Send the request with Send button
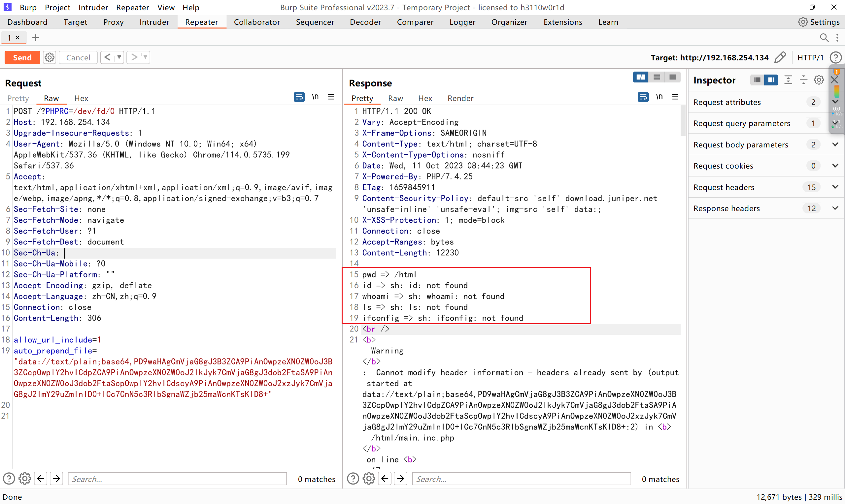 pyautogui.click(x=22, y=57)
